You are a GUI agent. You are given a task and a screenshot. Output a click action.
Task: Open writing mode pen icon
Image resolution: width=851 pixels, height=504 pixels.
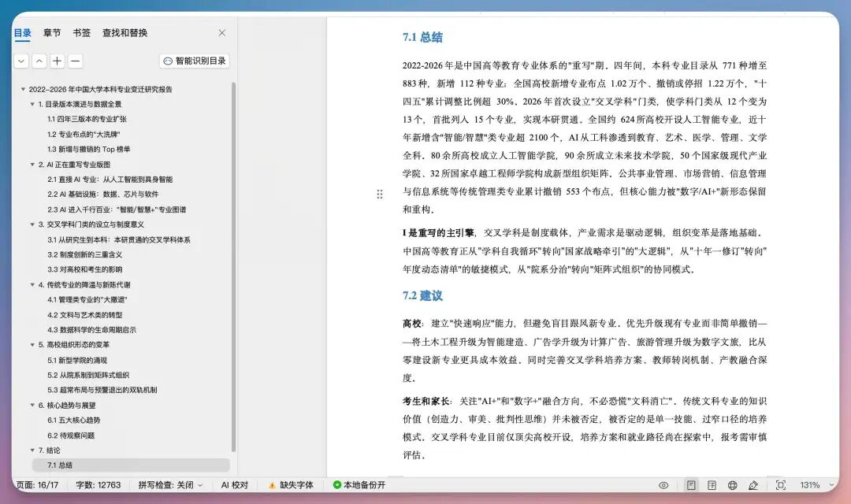pos(753,485)
